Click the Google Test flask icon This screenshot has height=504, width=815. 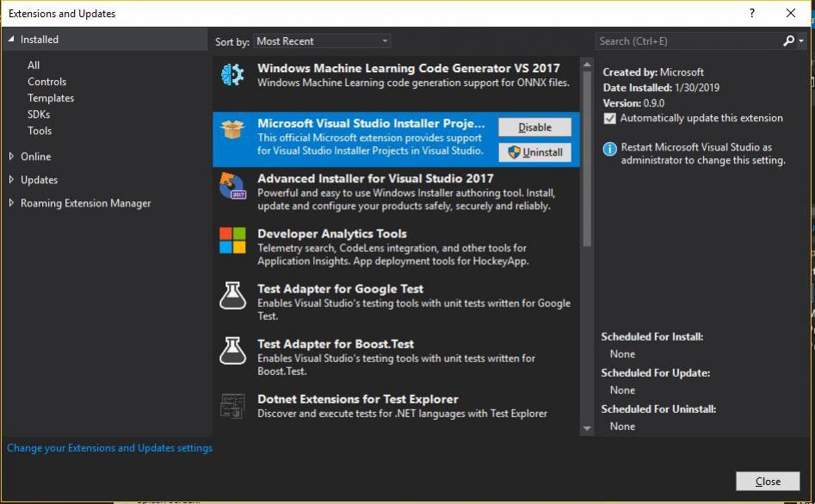[x=232, y=296]
